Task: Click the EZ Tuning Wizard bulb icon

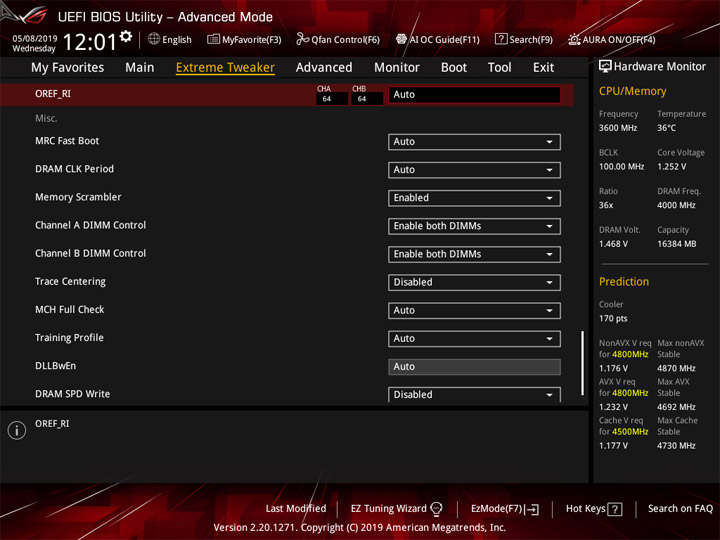Action: [436, 509]
